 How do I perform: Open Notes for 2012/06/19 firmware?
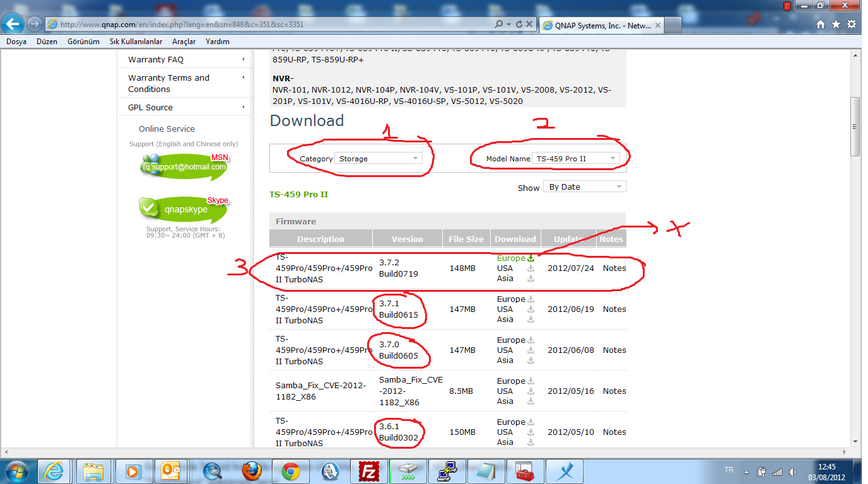[x=614, y=309]
